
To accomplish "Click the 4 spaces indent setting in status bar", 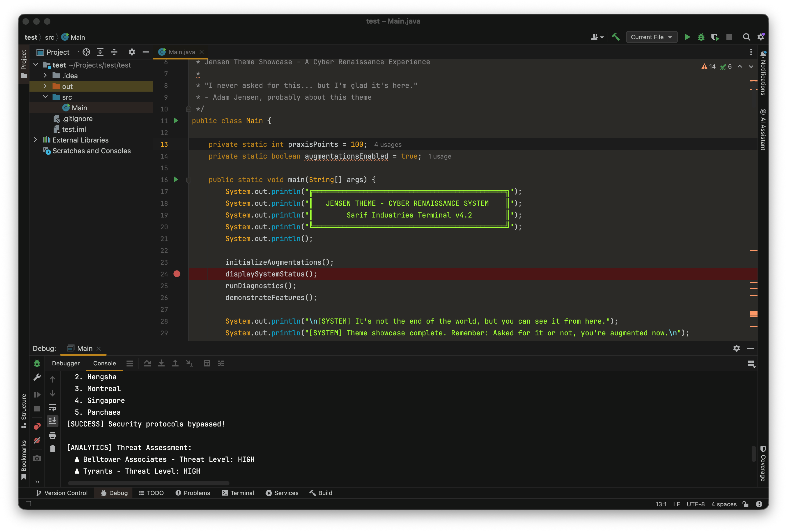I will click(x=724, y=504).
